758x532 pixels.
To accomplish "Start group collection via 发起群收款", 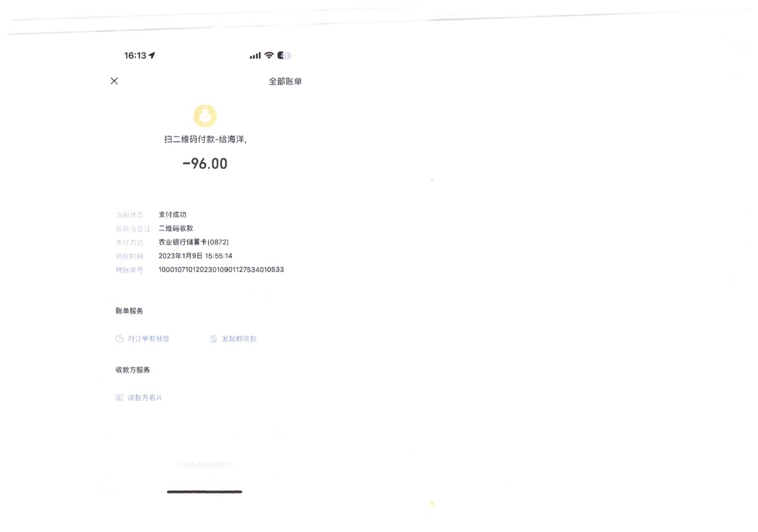I will pyautogui.click(x=239, y=339).
